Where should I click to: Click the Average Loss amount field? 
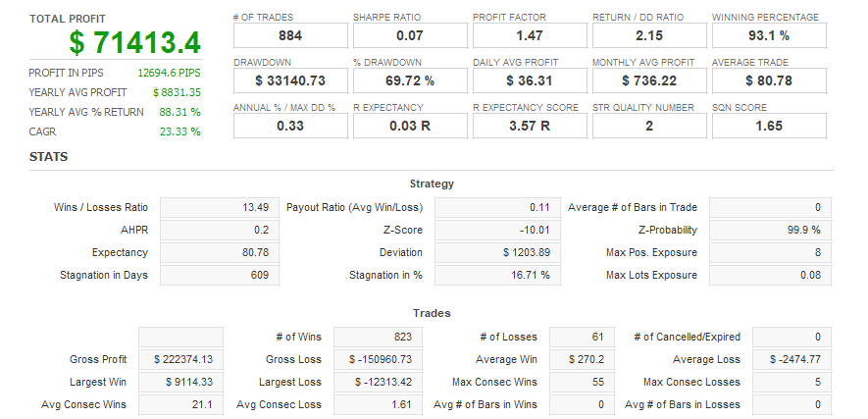769,360
